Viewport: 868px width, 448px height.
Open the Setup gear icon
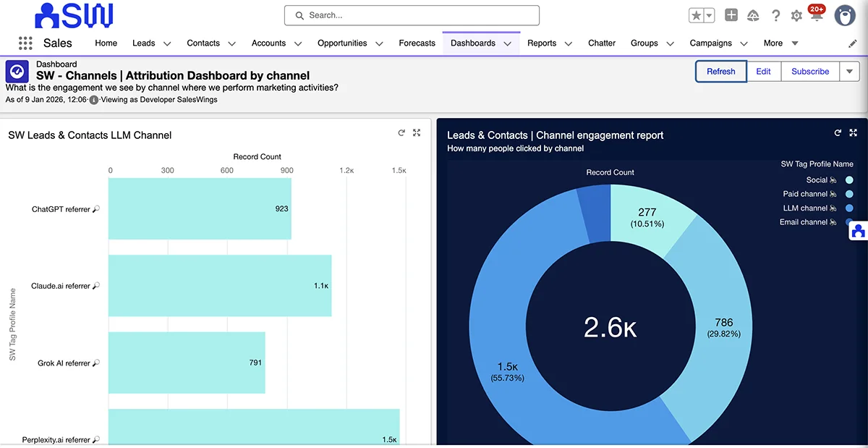[796, 15]
